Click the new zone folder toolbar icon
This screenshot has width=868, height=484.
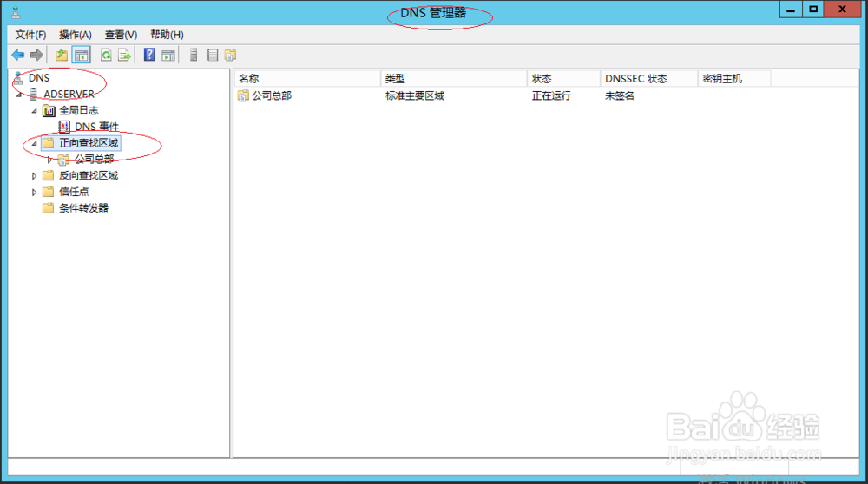tap(230, 55)
